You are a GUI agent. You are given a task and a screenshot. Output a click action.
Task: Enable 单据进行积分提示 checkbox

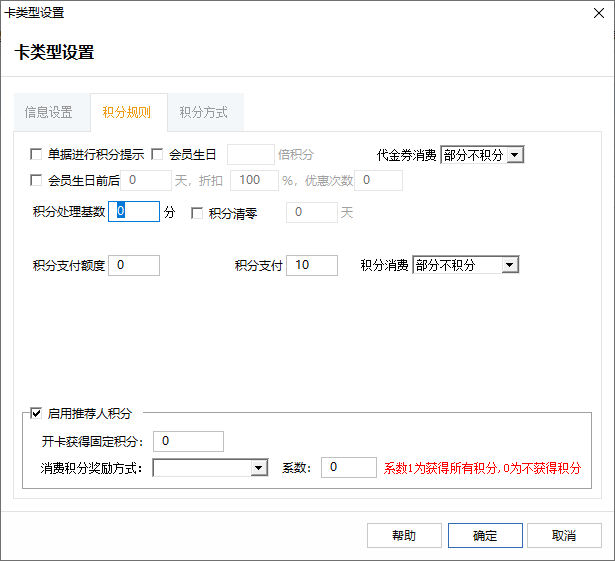(x=36, y=154)
